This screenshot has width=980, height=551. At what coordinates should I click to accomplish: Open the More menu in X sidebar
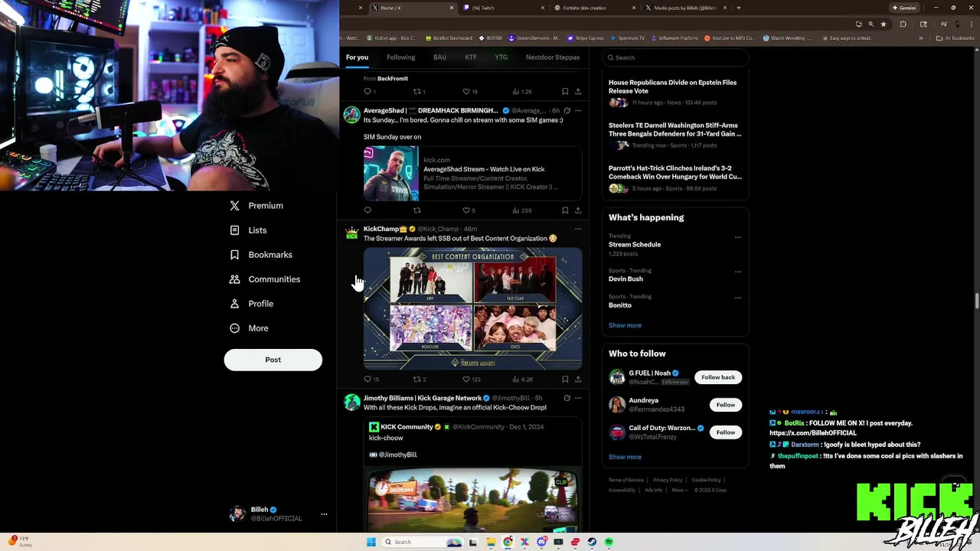(x=250, y=328)
